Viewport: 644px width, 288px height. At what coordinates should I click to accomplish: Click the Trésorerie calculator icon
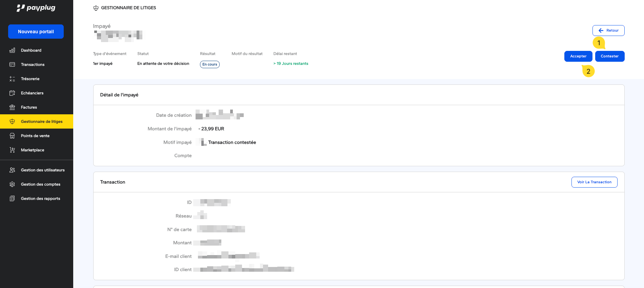tap(12, 79)
